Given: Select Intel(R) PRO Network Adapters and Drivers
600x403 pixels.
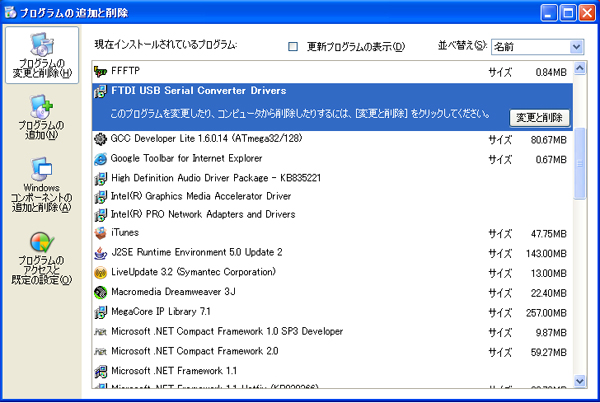Looking at the screenshot, I should (203, 214).
